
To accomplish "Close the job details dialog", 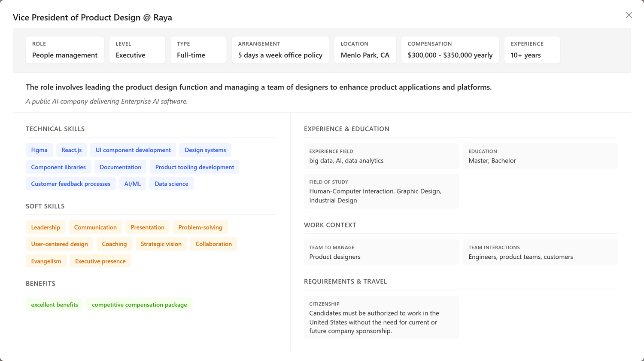I will tap(629, 15).
